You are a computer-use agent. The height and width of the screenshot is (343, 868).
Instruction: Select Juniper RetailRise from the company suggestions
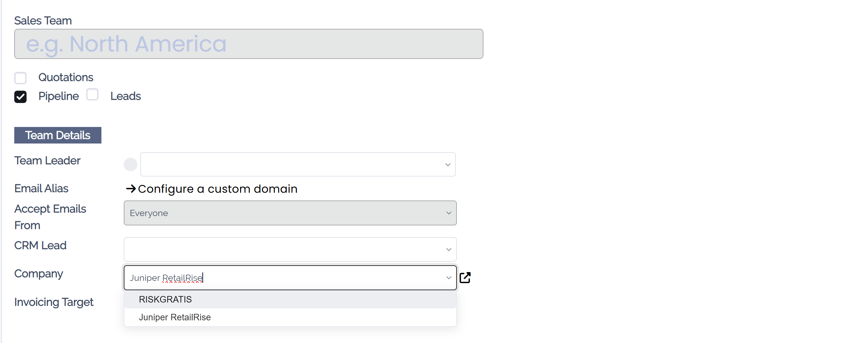pyautogui.click(x=175, y=317)
